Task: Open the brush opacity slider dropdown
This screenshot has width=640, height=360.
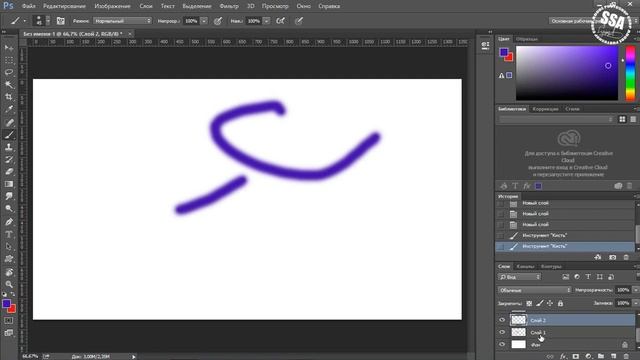Action: point(204,21)
